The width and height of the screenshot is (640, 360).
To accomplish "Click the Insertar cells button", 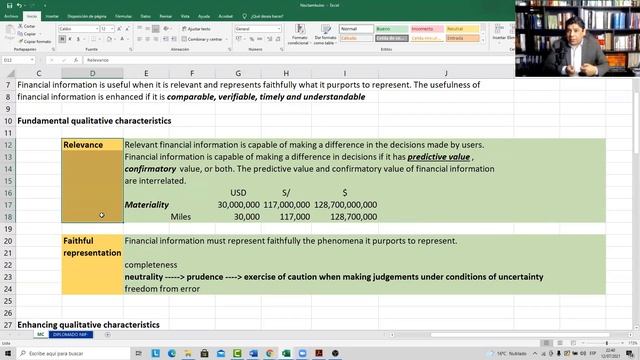I will [499, 32].
